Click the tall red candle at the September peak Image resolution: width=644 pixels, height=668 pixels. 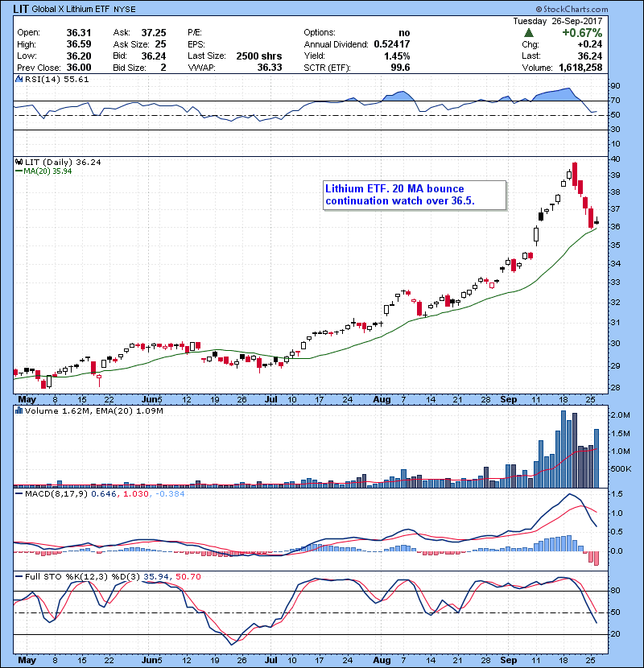click(x=575, y=174)
